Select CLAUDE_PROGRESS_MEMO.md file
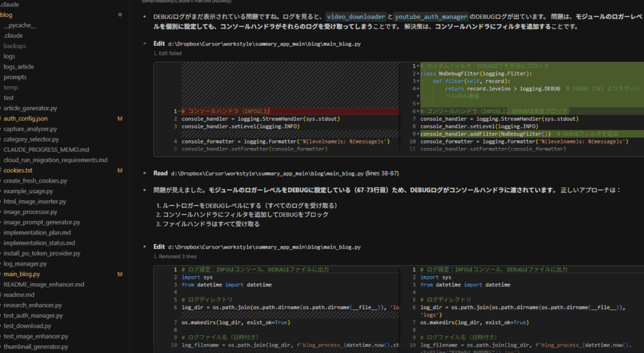Viewport: 644px width, 353px height. pyautogui.click(x=46, y=150)
